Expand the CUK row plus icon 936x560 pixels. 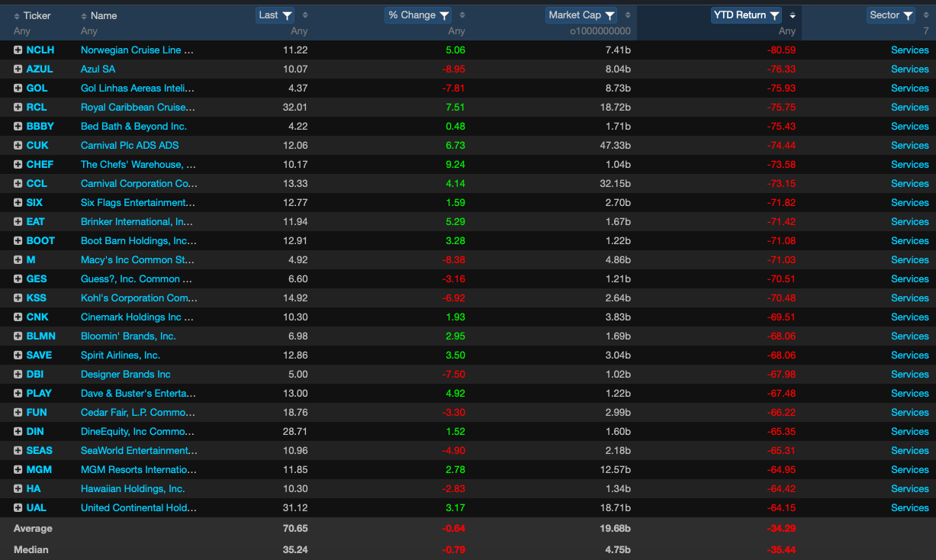[18, 145]
